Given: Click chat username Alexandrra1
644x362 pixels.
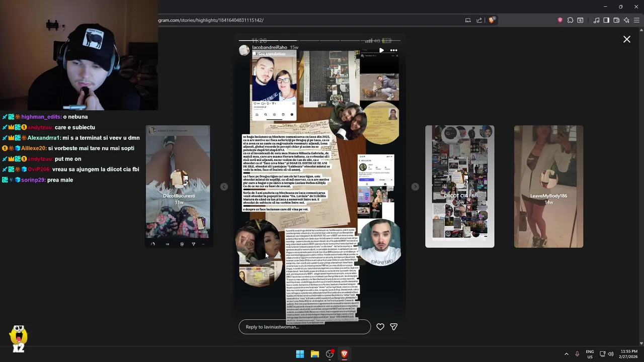Looking at the screenshot, I should coord(44,138).
